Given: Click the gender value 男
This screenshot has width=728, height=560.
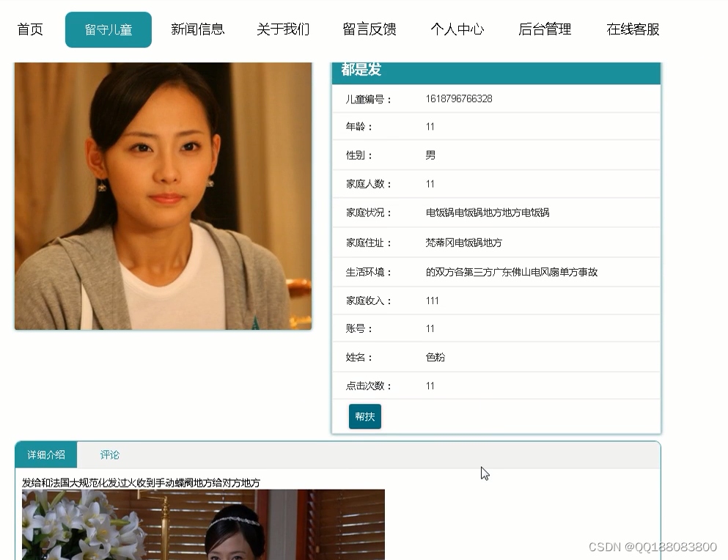Looking at the screenshot, I should [x=430, y=155].
